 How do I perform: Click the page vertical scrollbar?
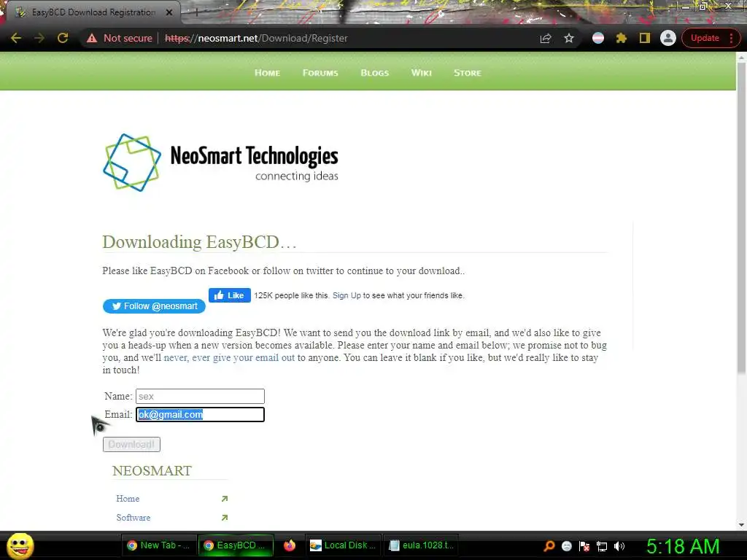tap(741, 217)
